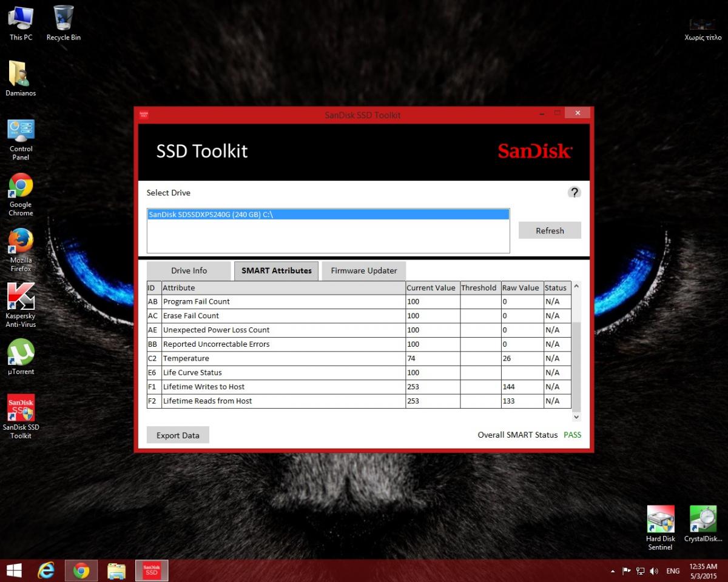Click the attributes table scrollbar thumb
Viewport: 728px width, 582px height.
[x=576, y=367]
